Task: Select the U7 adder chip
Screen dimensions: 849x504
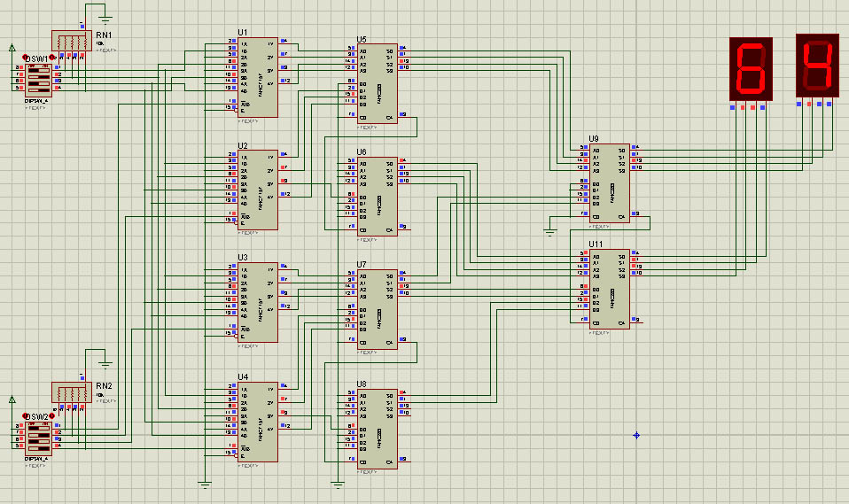Action: [x=377, y=308]
